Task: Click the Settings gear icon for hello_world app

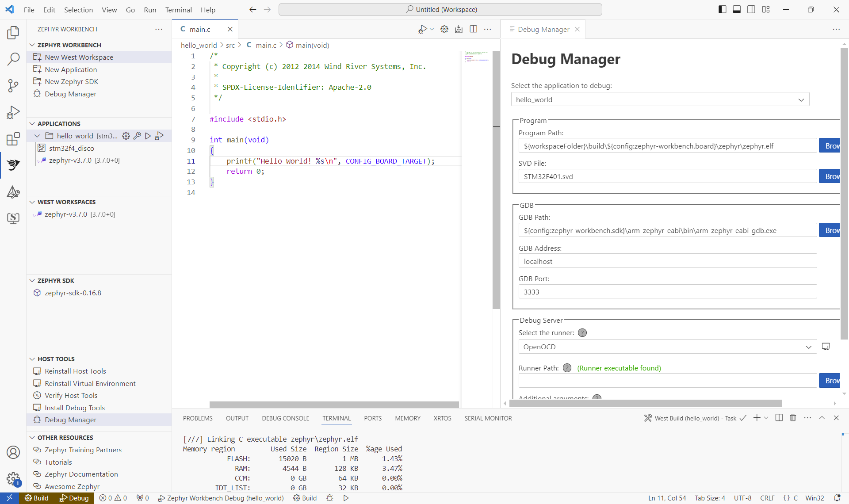Action: coord(126,136)
